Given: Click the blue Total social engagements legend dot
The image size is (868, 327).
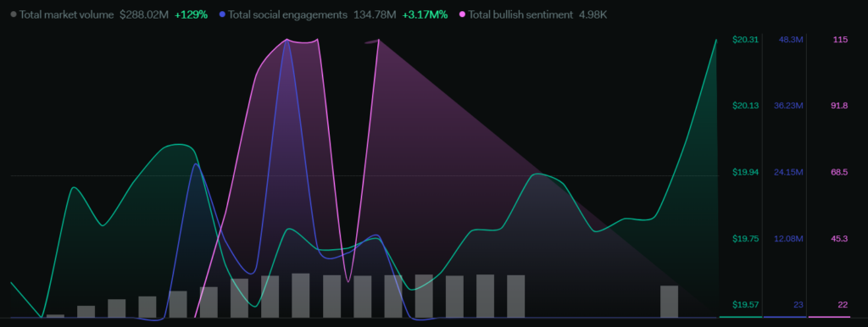Looking at the screenshot, I should coord(222,15).
